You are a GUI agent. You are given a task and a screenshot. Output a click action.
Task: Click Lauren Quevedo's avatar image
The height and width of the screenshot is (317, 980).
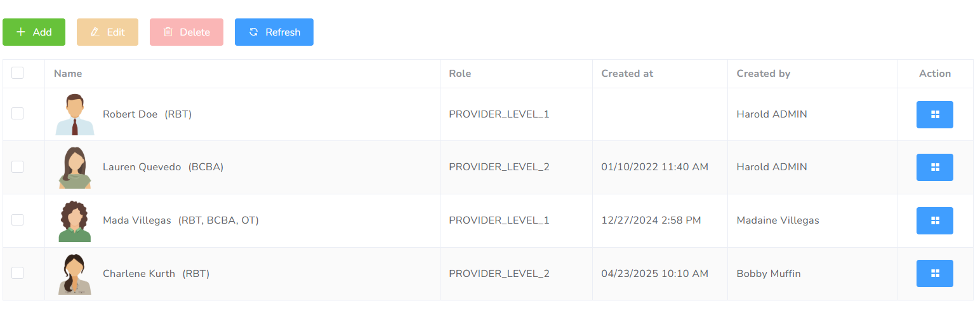[x=75, y=168]
